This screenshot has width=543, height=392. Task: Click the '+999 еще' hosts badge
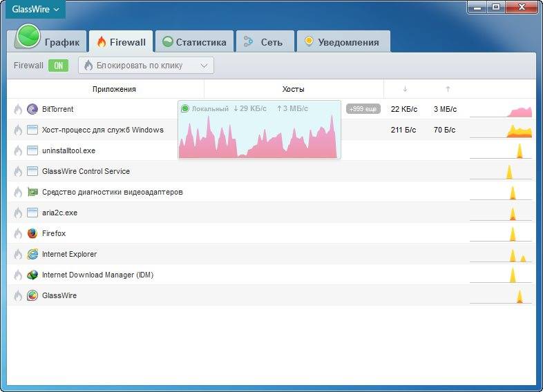[363, 109]
